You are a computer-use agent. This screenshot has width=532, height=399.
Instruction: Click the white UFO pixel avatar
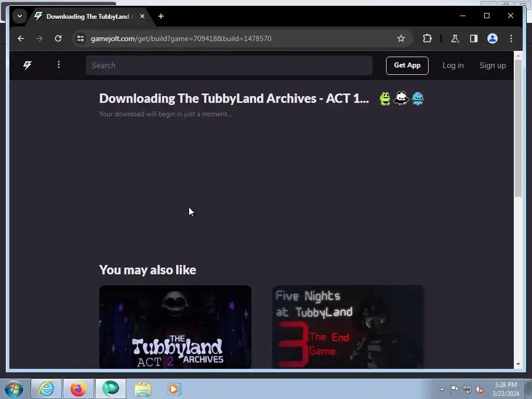[401, 98]
